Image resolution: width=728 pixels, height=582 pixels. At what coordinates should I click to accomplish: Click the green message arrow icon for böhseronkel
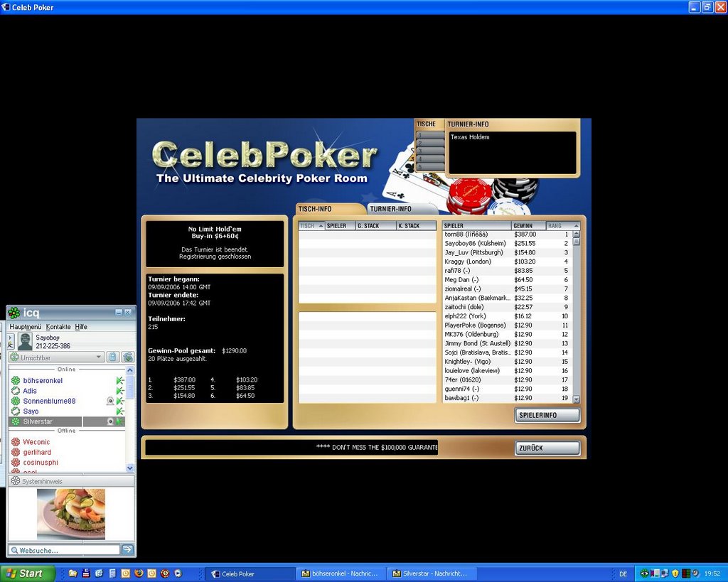click(x=119, y=381)
